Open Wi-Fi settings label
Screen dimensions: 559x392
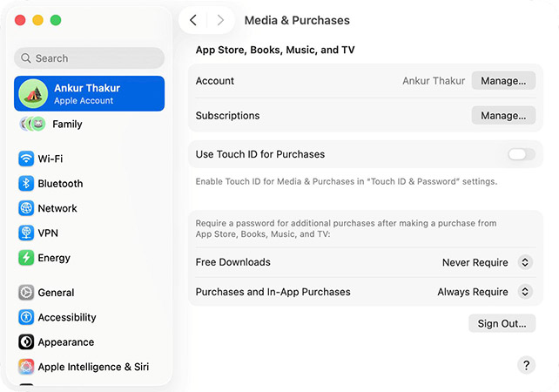pos(51,159)
